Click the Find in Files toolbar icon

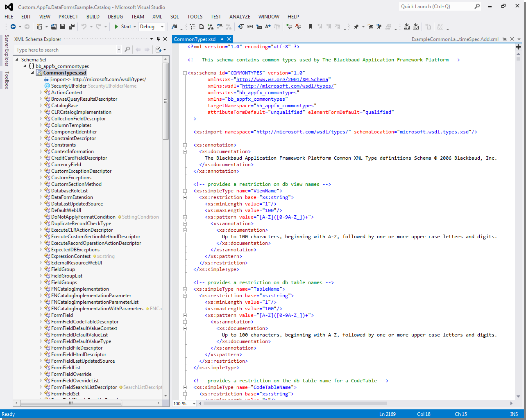175,27
